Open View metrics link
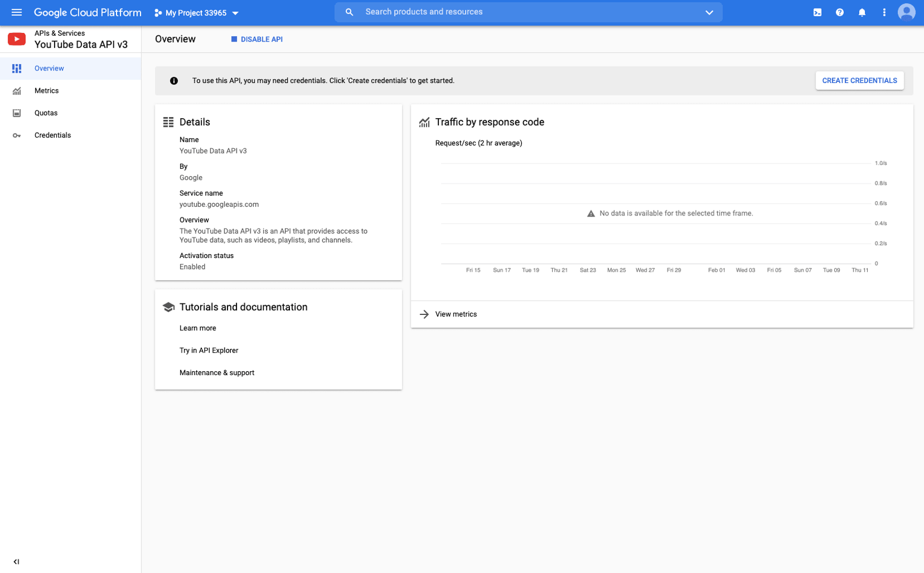The width and height of the screenshot is (924, 573). tap(455, 314)
